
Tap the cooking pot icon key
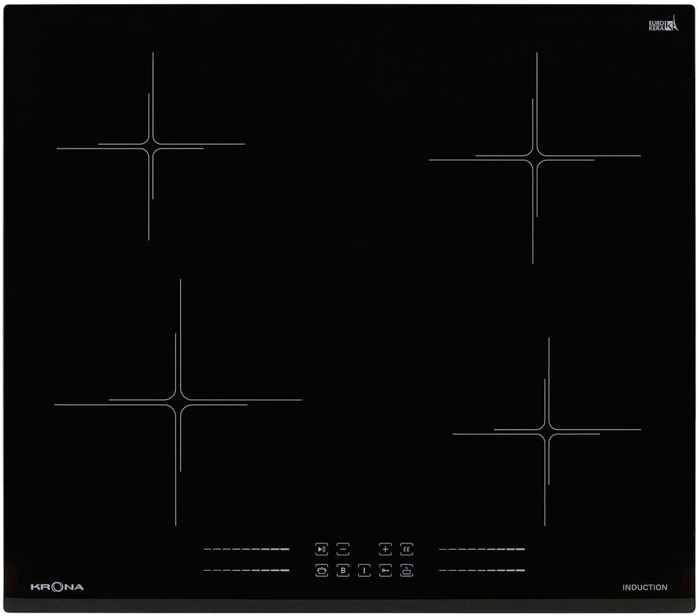pyautogui.click(x=321, y=570)
